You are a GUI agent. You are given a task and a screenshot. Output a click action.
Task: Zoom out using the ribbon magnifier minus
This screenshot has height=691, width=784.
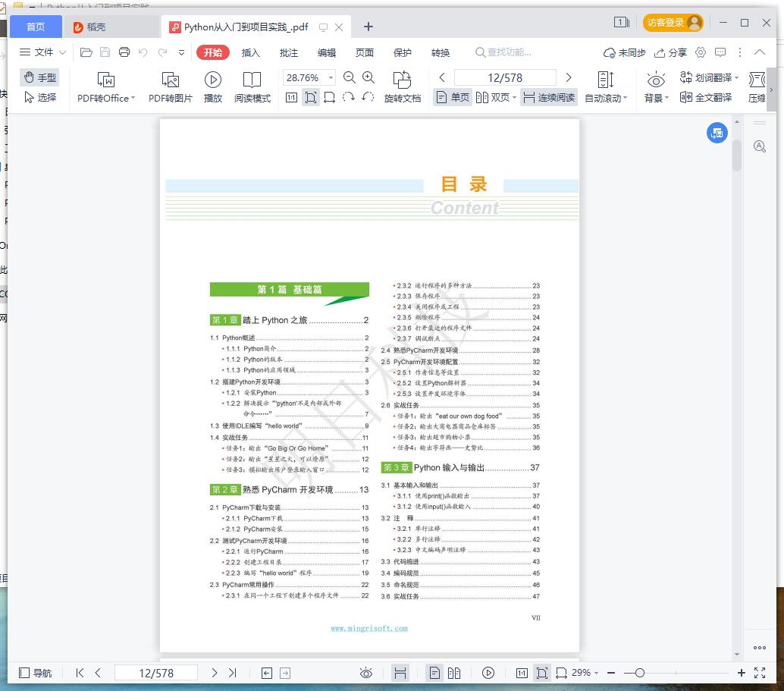(349, 77)
